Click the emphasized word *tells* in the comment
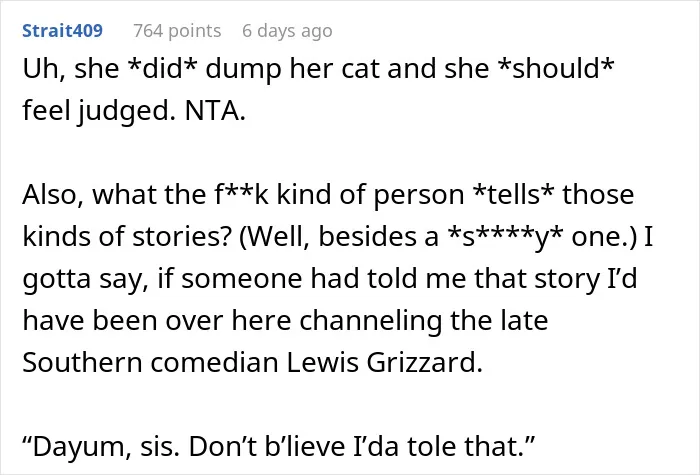This screenshot has width=700, height=475. pos(513,194)
